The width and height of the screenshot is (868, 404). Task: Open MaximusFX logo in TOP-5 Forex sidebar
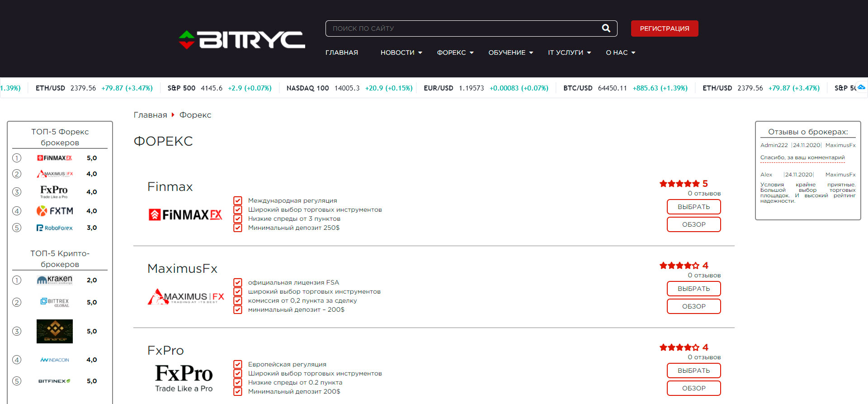(55, 174)
